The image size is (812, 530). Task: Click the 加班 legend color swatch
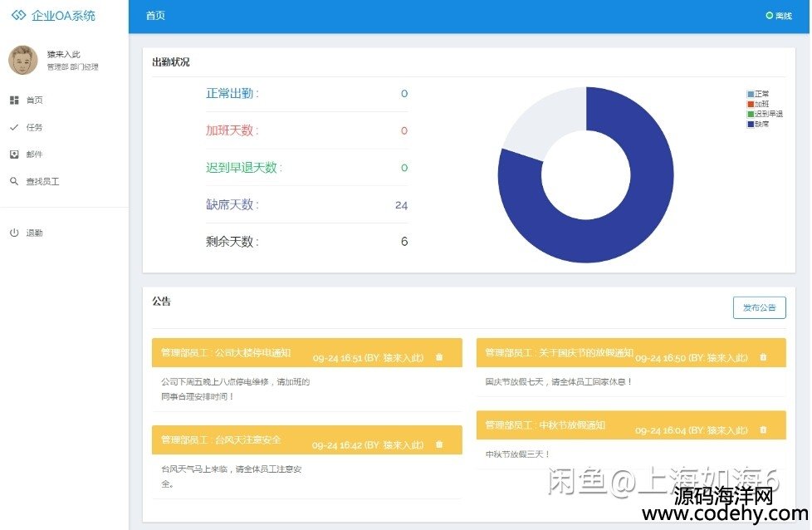[751, 104]
